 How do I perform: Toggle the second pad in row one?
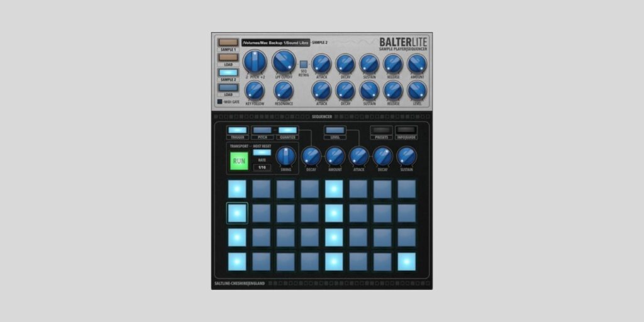(x=261, y=189)
